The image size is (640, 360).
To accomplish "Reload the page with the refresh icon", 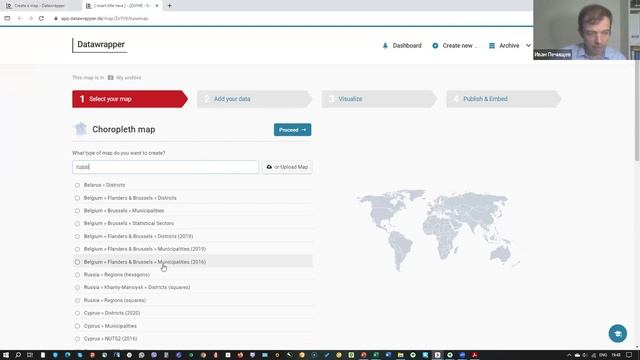I will coord(41,18).
